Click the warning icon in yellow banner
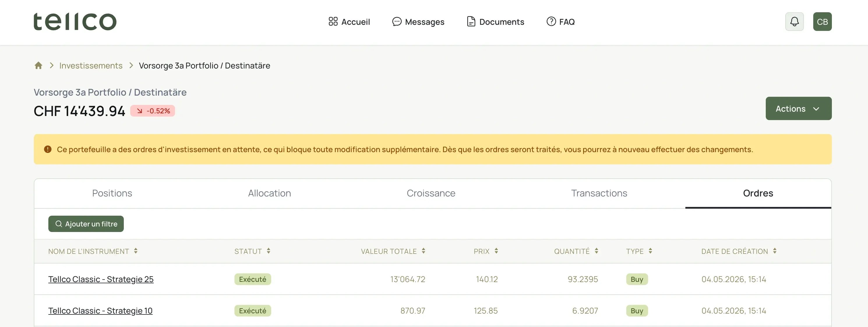The image size is (868, 327). (x=48, y=149)
